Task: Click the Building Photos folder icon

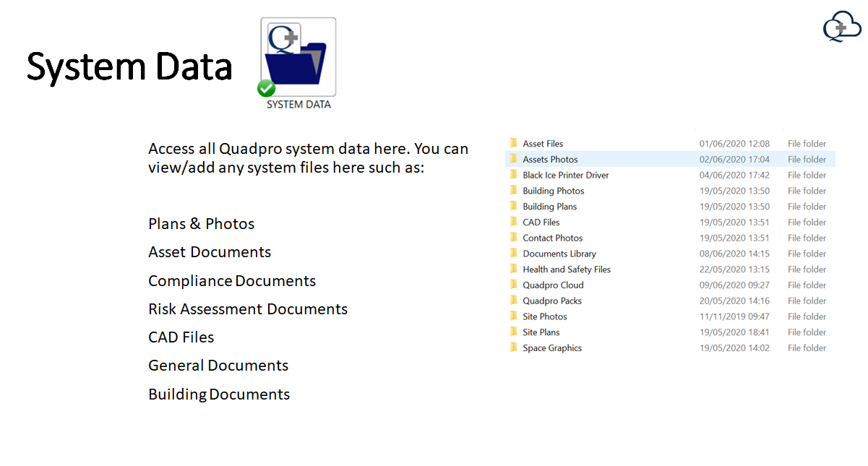Action: 514,191
